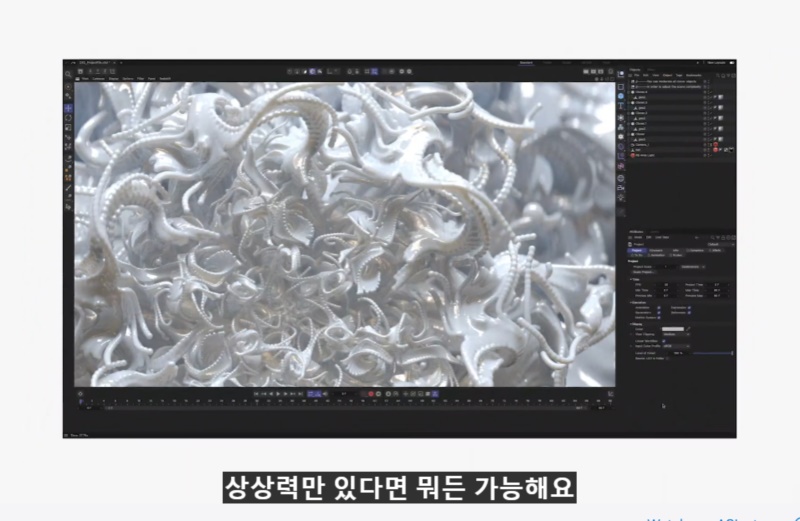Add a Cube primitive from right palette
The width and height of the screenshot is (800, 521).
(621, 87)
